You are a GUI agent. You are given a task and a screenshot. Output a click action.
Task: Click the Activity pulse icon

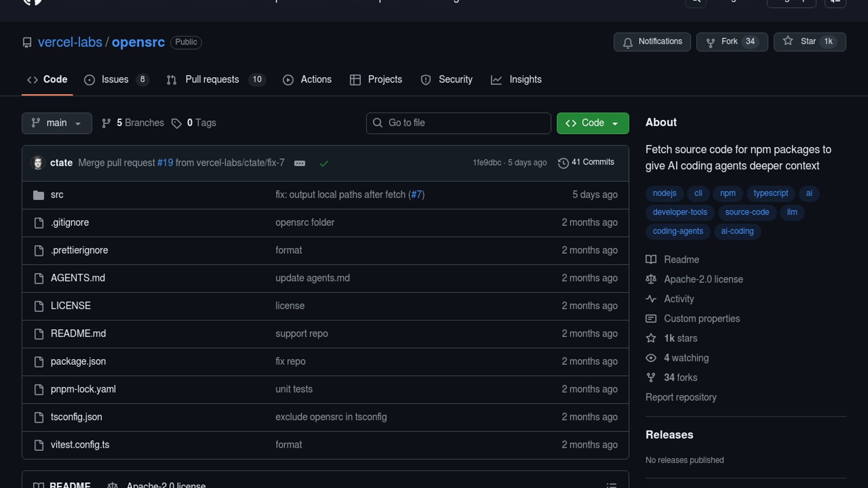coord(651,299)
